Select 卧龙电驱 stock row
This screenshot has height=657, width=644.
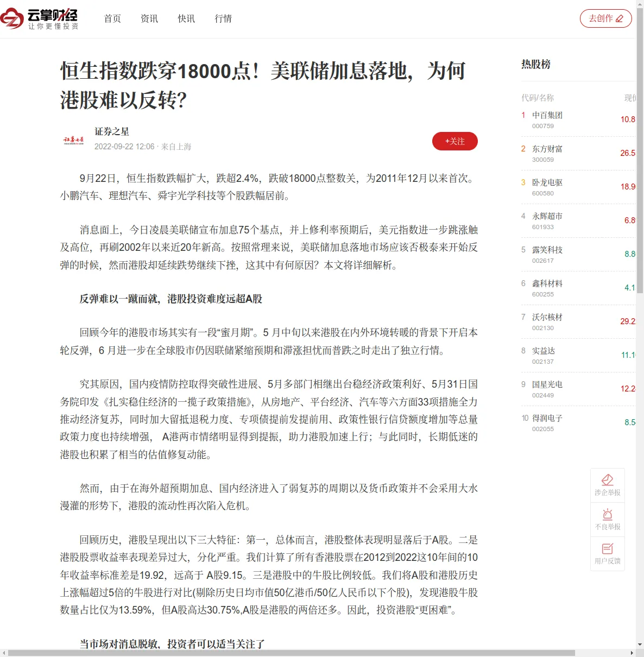[578, 187]
